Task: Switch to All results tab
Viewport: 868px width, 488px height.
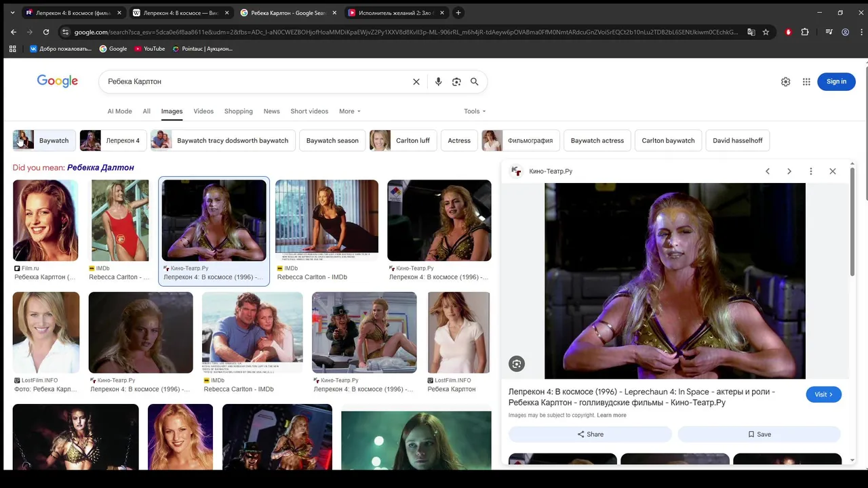Action: 146,111
